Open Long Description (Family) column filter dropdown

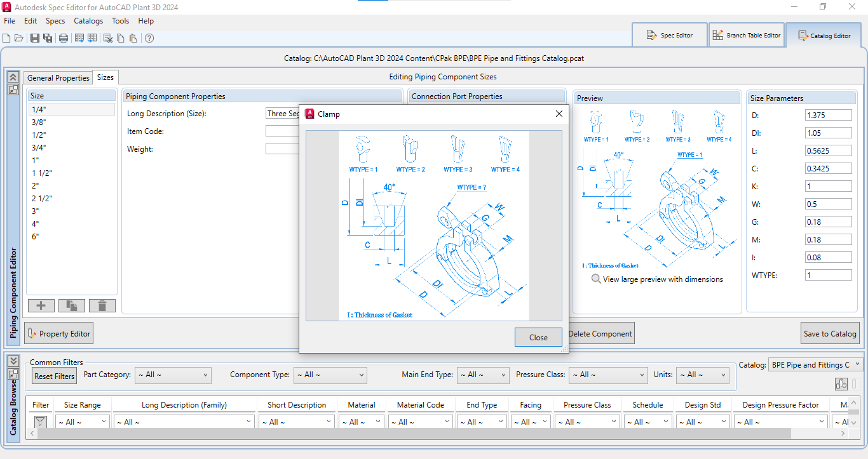pyautogui.click(x=184, y=422)
